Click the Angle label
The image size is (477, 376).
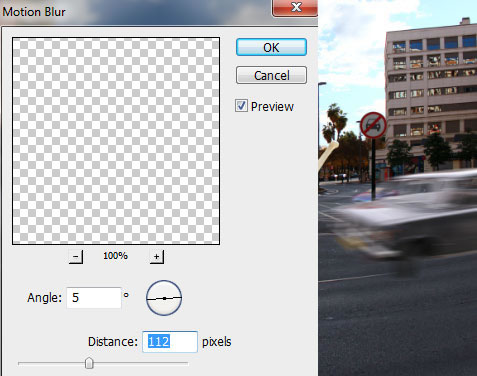click(45, 298)
